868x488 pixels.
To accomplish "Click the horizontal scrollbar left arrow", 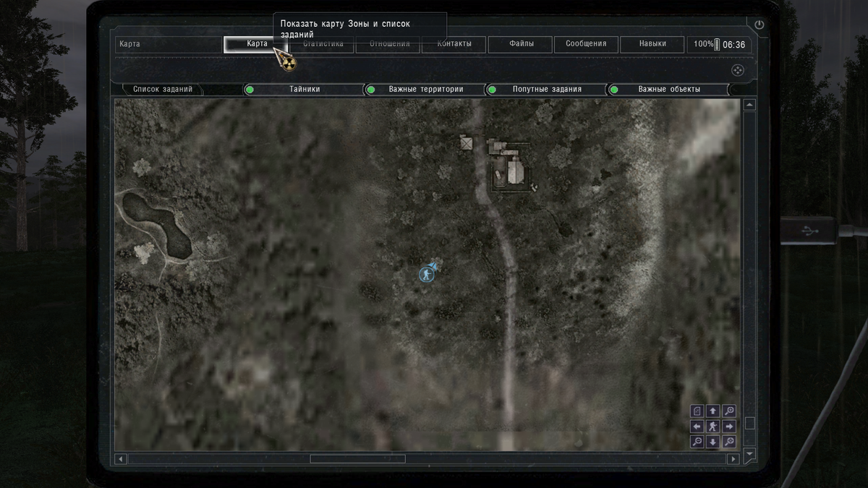I will [x=121, y=459].
